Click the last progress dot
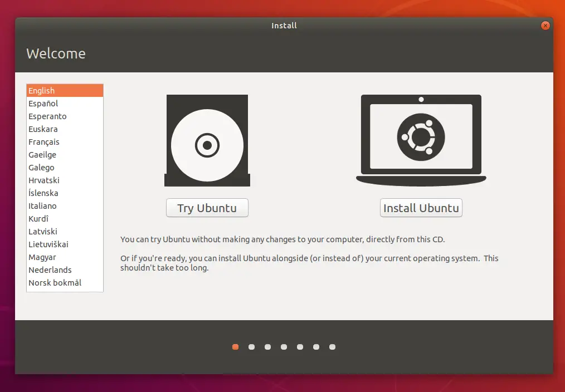 pyautogui.click(x=332, y=346)
